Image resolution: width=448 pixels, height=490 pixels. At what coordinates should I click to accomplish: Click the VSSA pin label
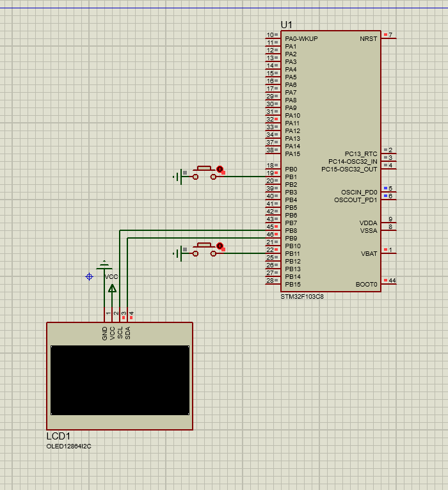click(369, 231)
